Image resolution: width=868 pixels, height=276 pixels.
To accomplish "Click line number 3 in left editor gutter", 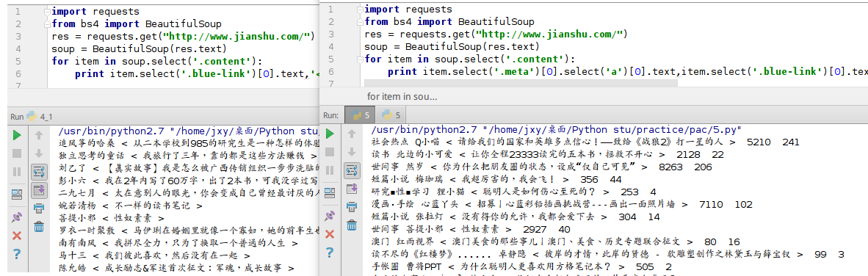I will pos(18,36).
